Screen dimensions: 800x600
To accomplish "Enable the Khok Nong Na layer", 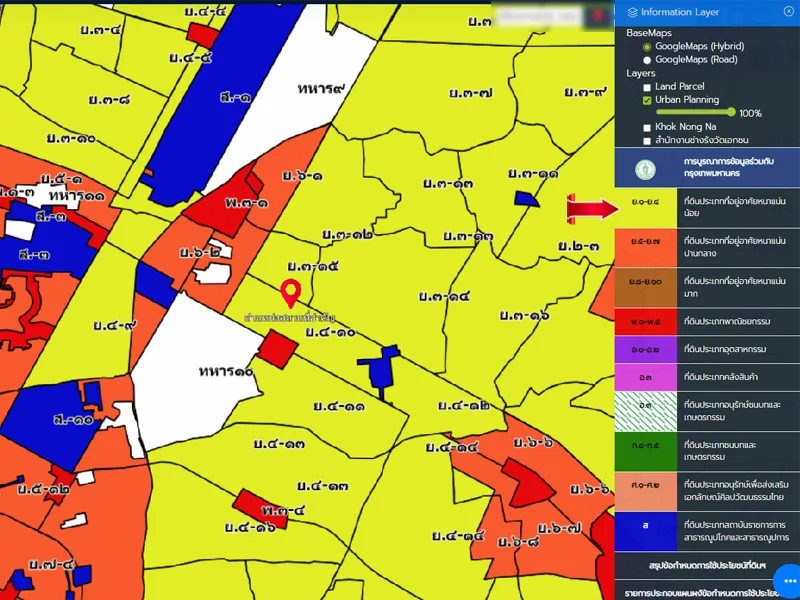I will 647,128.
